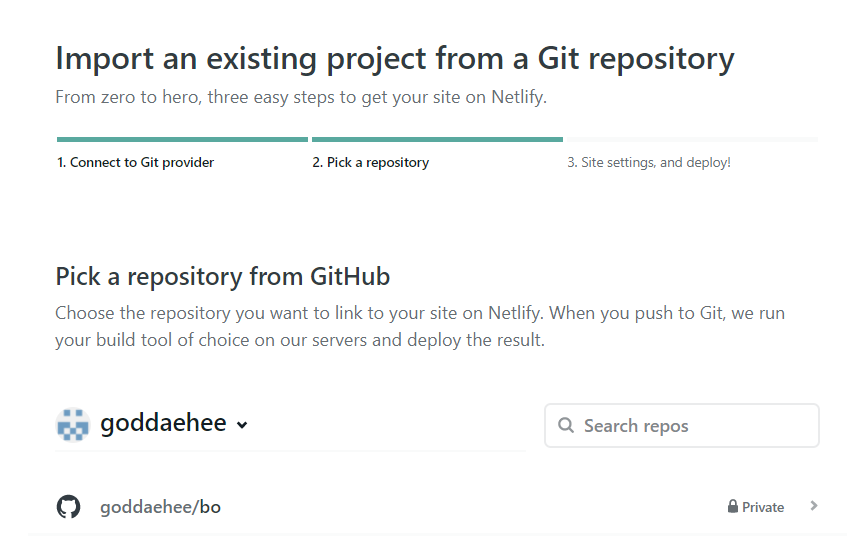This screenshot has height=536, width=858.
Task: Click the From zero to hero subtitle text
Action: 301,98
